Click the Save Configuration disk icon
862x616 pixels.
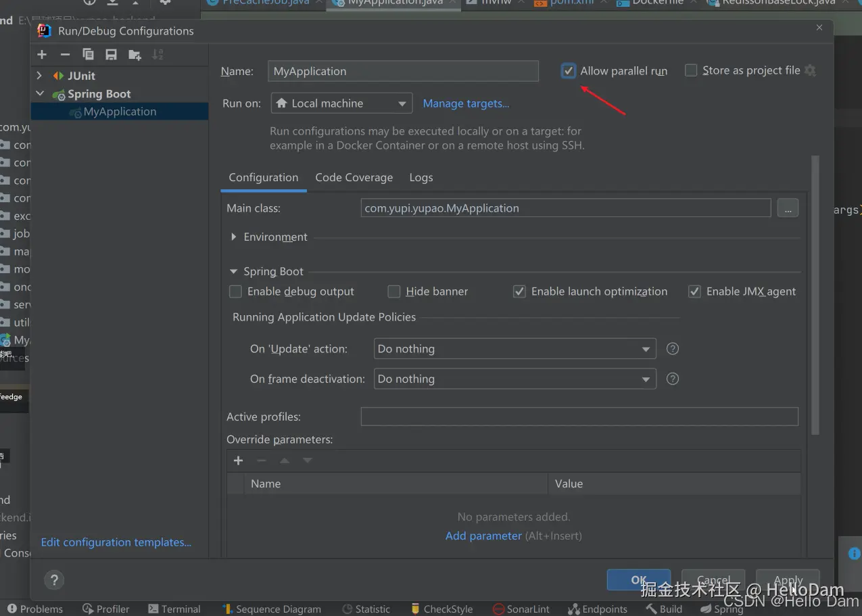[111, 55]
